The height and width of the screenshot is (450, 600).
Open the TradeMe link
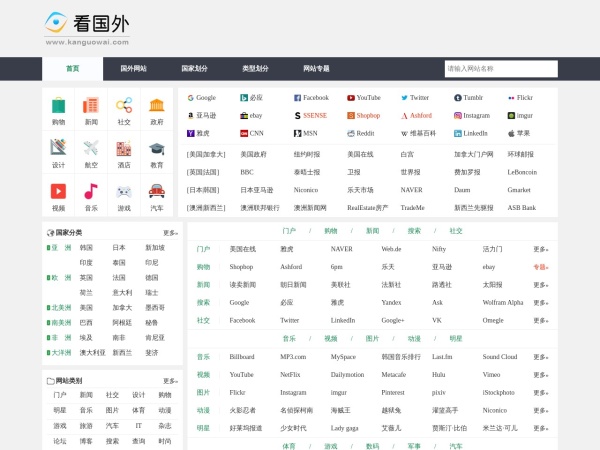point(412,208)
